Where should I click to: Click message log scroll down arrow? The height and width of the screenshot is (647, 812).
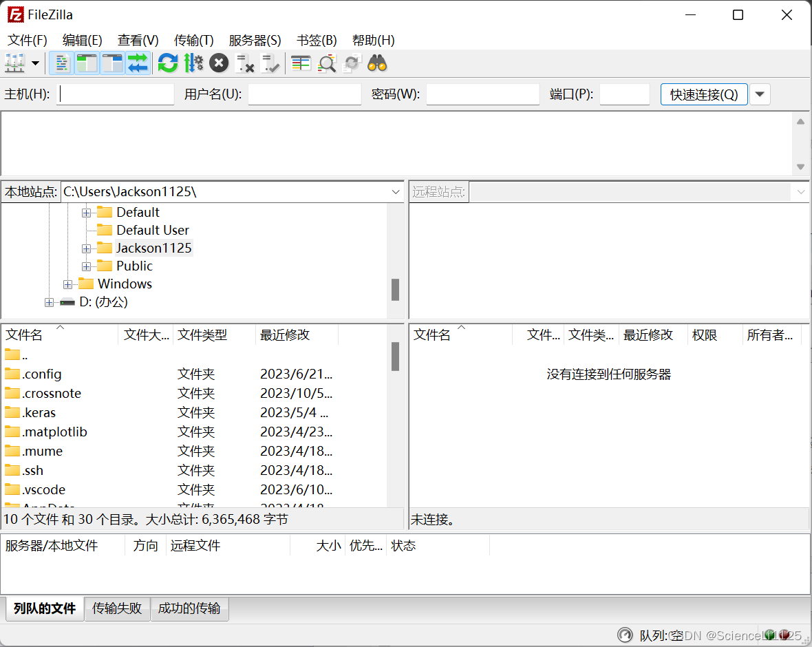pos(800,167)
